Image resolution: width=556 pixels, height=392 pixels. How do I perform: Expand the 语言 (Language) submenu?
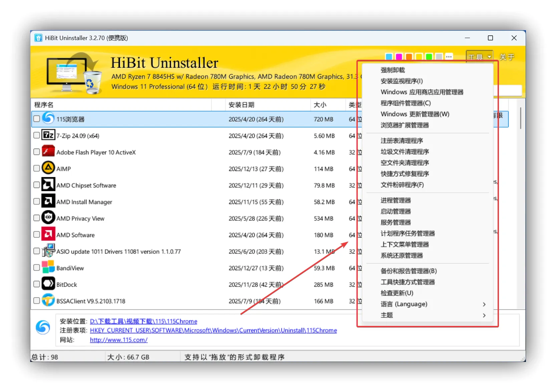404,304
